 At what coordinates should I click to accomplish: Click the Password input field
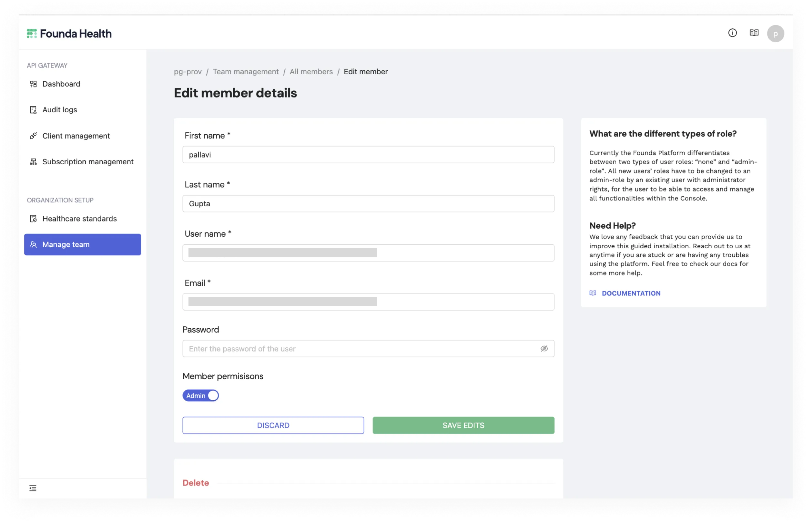[x=368, y=349]
